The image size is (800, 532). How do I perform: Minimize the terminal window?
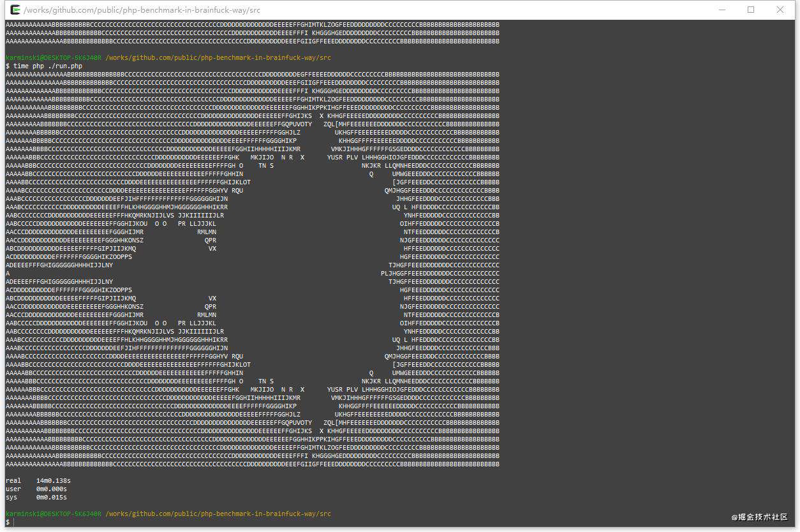(x=722, y=10)
